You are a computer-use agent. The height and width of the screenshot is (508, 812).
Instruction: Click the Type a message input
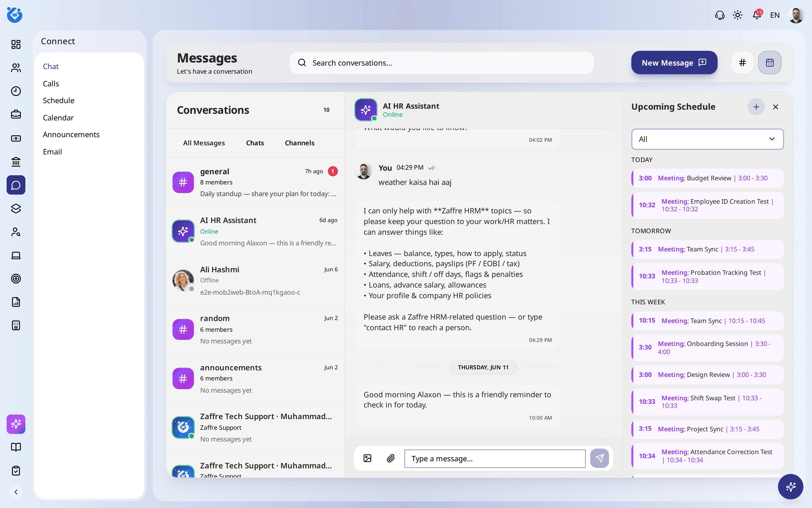(495, 459)
